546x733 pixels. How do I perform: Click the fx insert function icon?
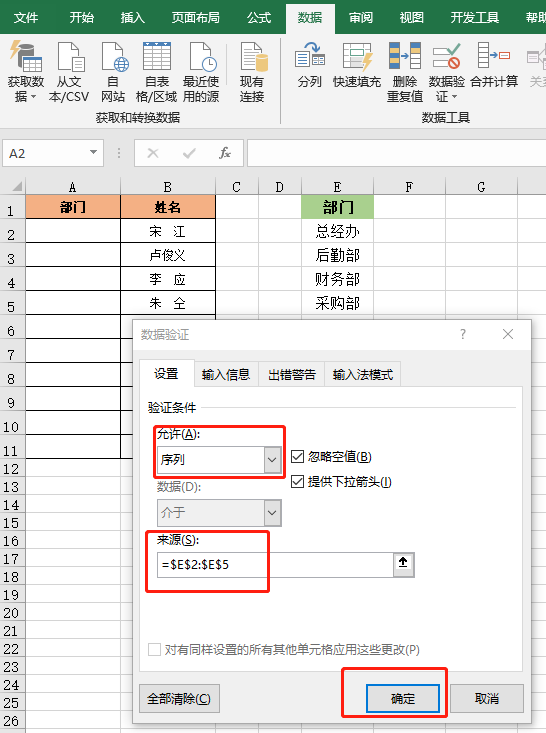coord(225,153)
